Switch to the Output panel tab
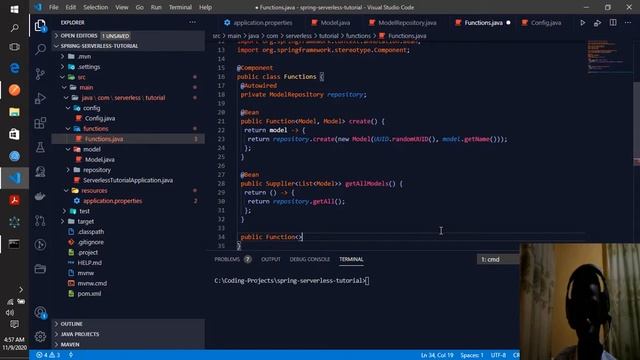Image resolution: width=640 pixels, height=360 pixels. coord(271,259)
